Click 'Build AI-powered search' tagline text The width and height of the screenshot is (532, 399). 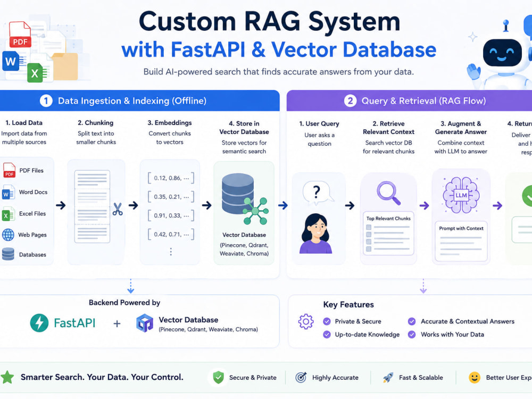click(279, 72)
